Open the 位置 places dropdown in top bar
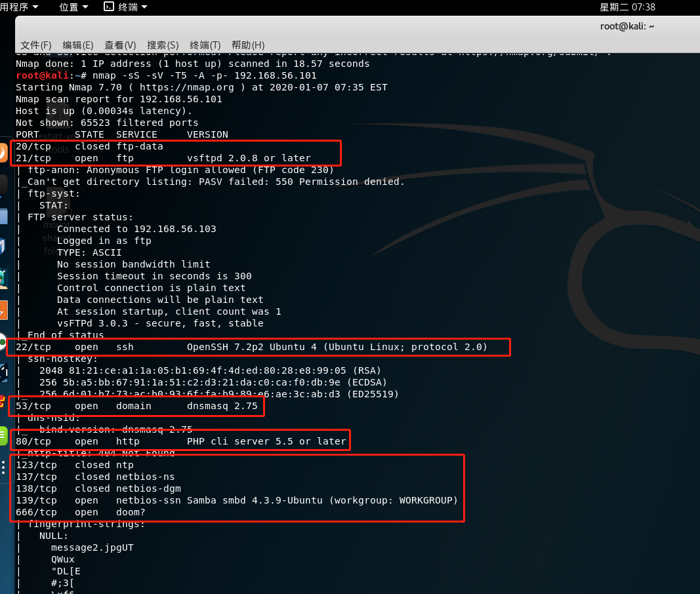 tap(73, 7)
